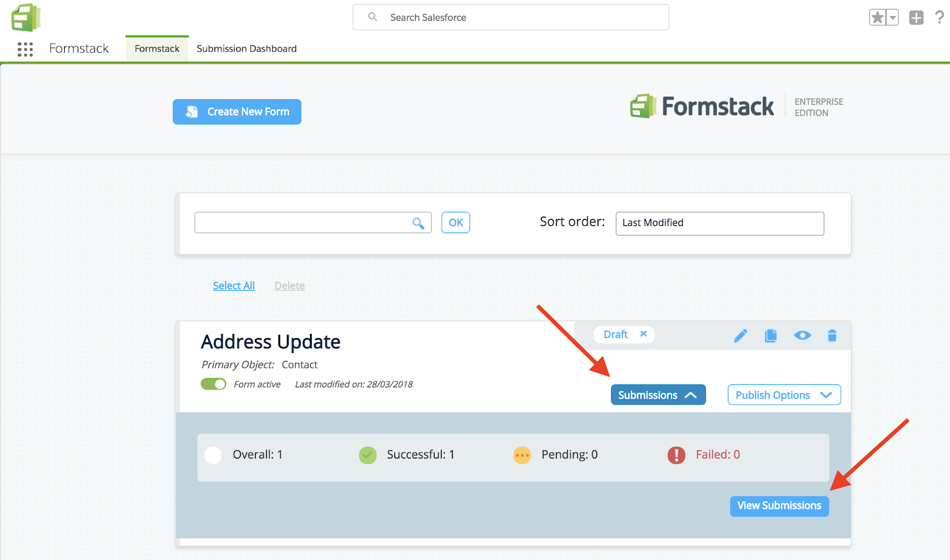Select the Formstack tab

(157, 49)
